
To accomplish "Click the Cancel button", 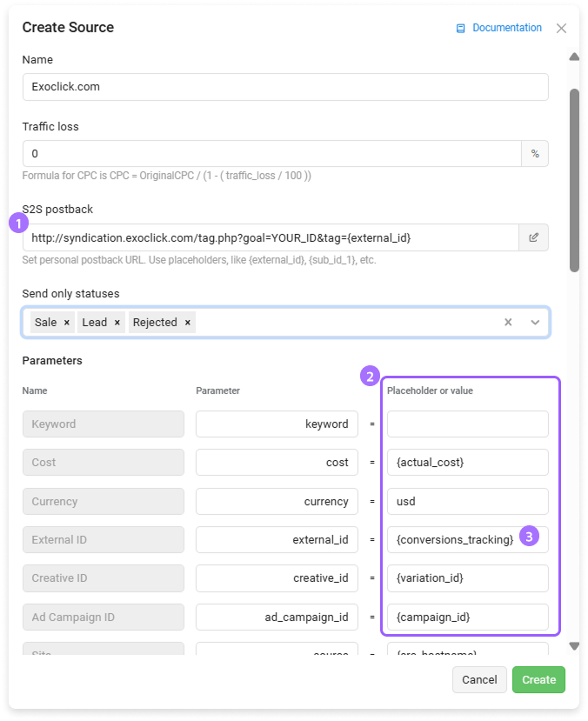I will 479,679.
